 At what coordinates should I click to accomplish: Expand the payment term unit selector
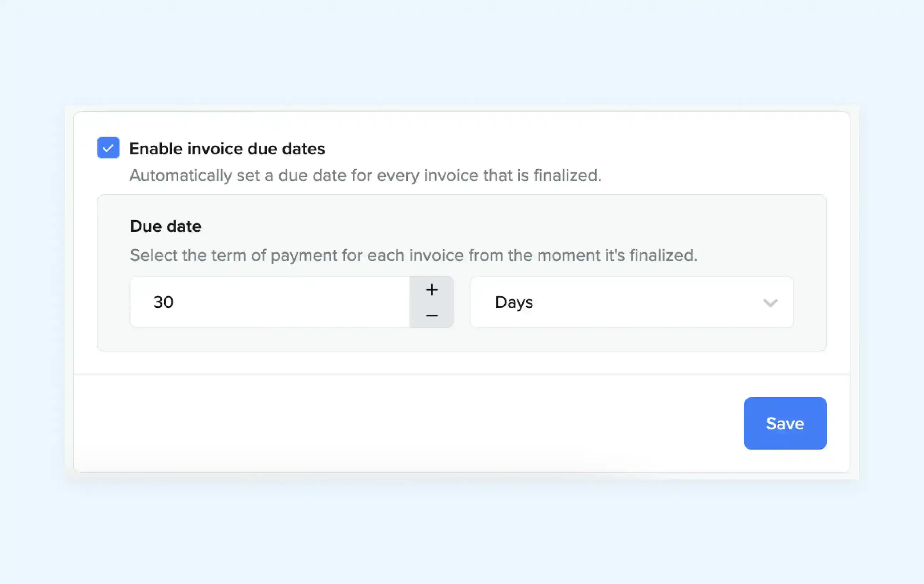(631, 302)
